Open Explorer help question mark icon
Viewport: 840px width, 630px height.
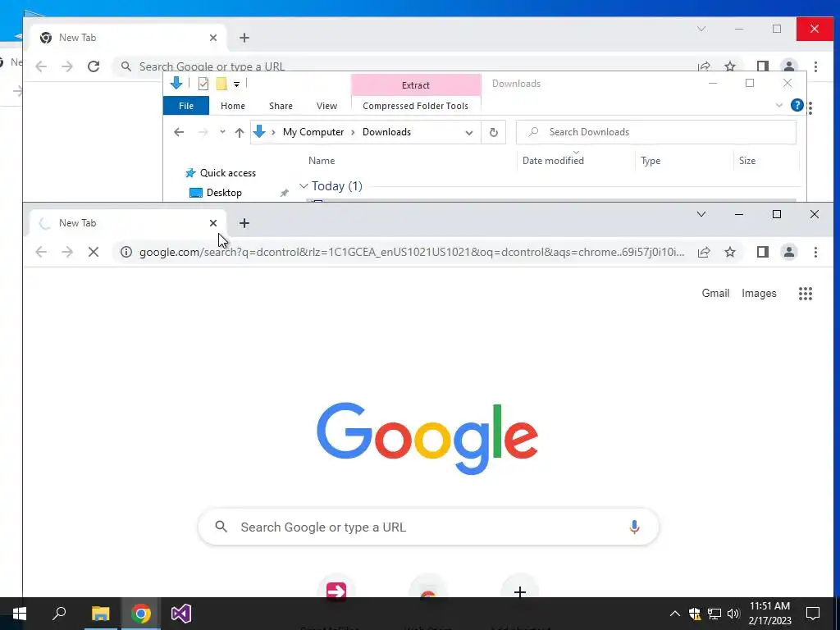pyautogui.click(x=797, y=106)
